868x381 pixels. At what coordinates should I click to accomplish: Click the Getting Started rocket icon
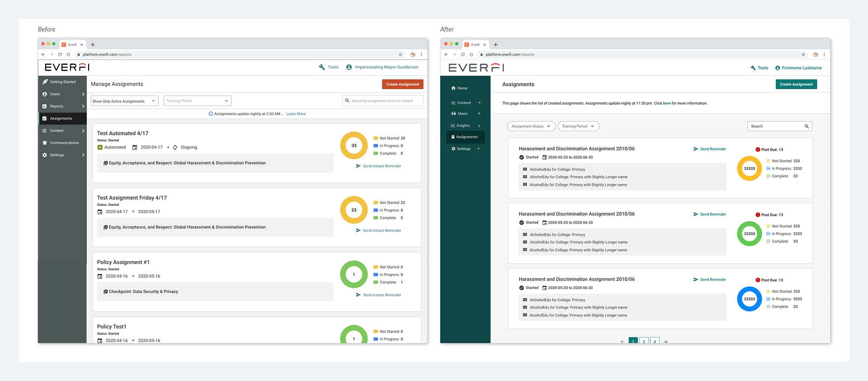coord(45,82)
